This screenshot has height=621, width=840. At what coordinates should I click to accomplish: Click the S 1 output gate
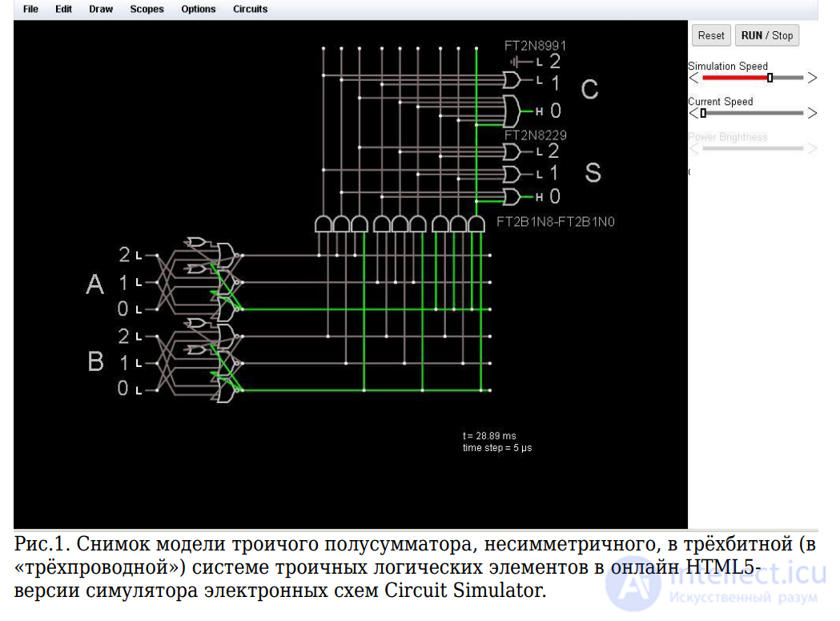512,175
